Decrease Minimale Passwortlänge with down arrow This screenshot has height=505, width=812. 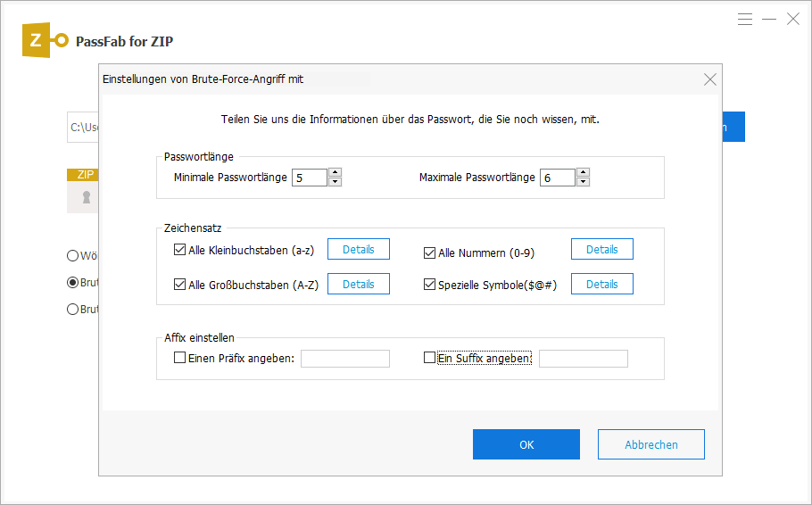click(335, 182)
